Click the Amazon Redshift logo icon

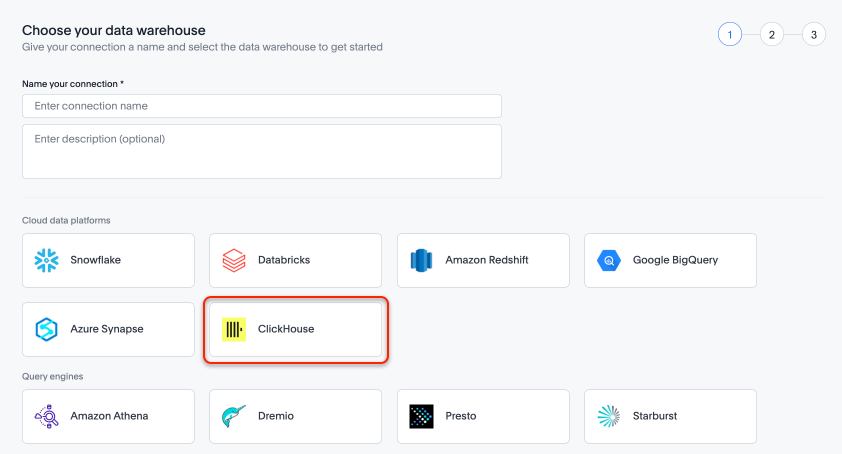click(421, 260)
